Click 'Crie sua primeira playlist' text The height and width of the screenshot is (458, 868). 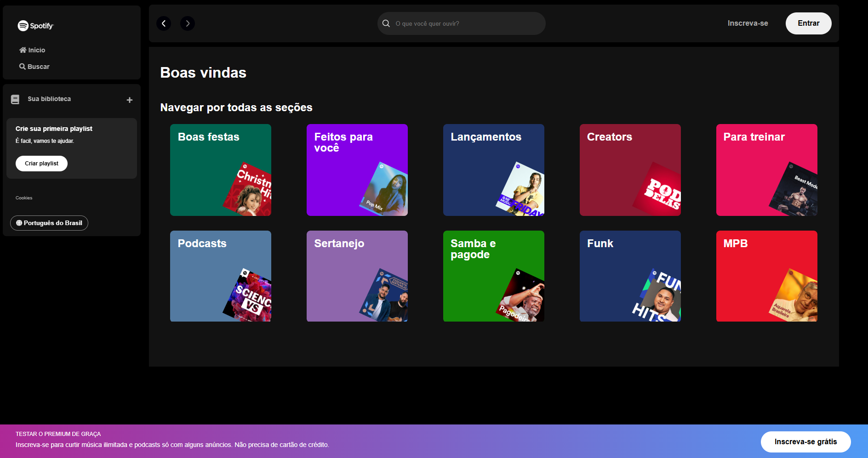tap(54, 129)
